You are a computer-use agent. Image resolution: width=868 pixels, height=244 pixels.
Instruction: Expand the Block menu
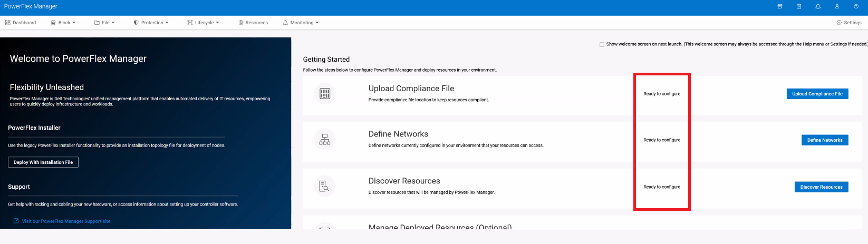click(63, 23)
